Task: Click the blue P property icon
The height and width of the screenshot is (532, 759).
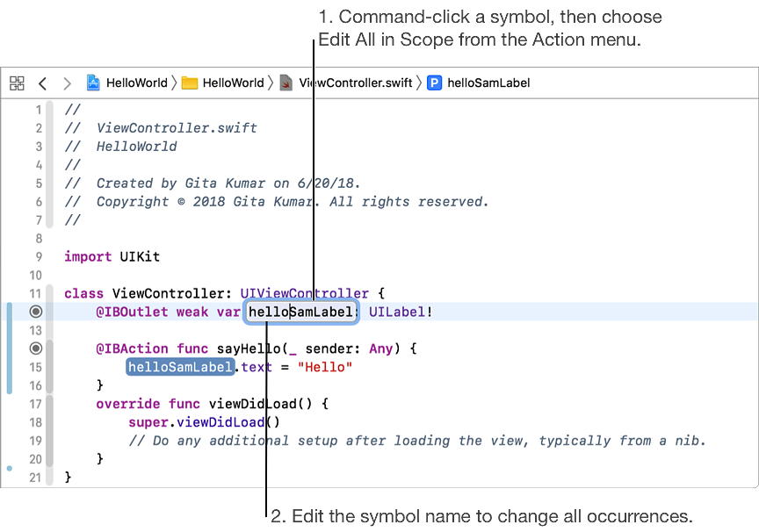Action: click(434, 83)
